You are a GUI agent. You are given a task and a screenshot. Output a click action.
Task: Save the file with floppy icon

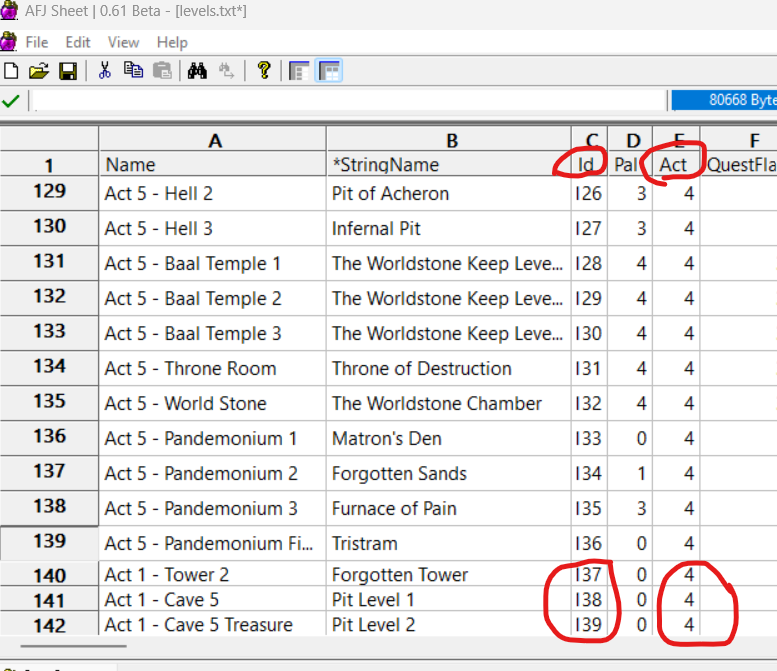(68, 71)
